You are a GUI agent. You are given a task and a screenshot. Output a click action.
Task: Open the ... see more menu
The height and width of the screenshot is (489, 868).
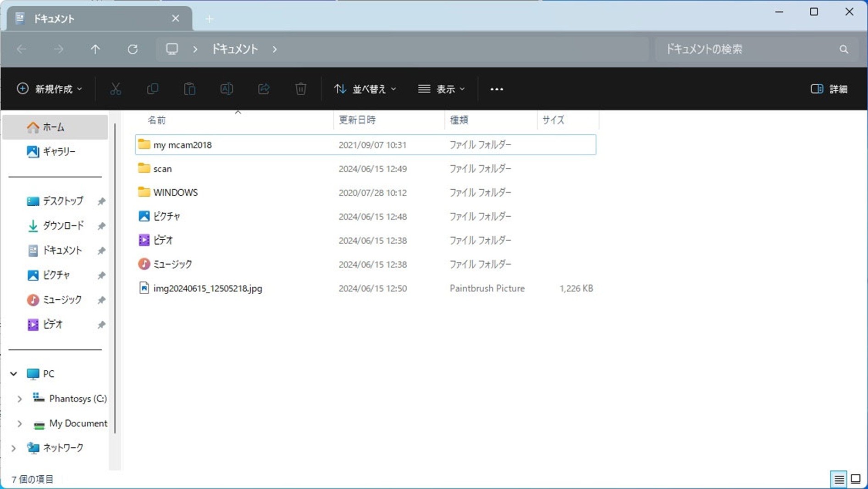click(x=497, y=88)
